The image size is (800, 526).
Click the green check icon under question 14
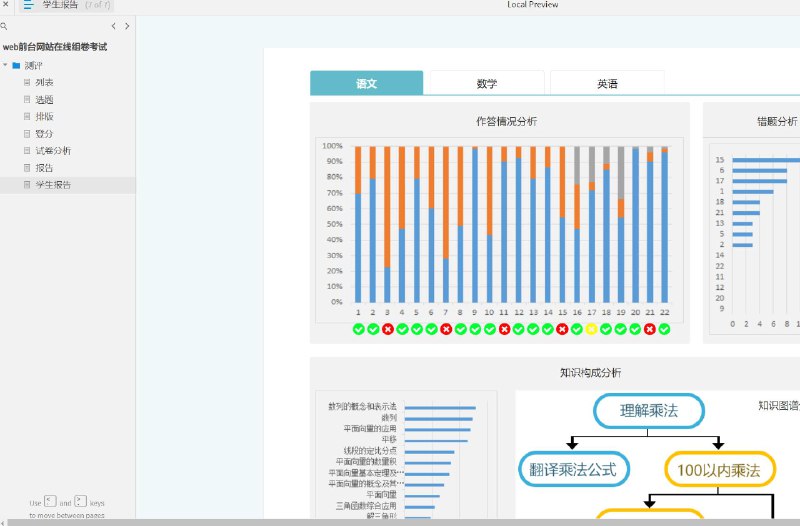pos(547,330)
